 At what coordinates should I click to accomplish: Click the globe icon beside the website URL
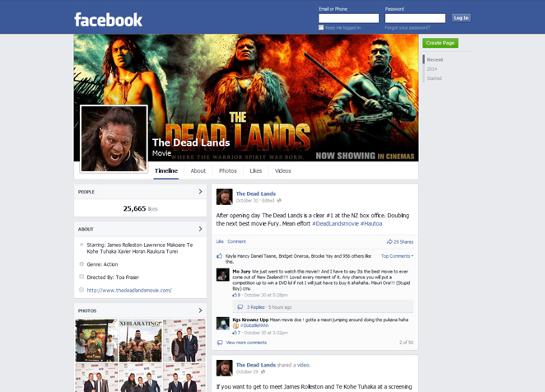pos(82,290)
